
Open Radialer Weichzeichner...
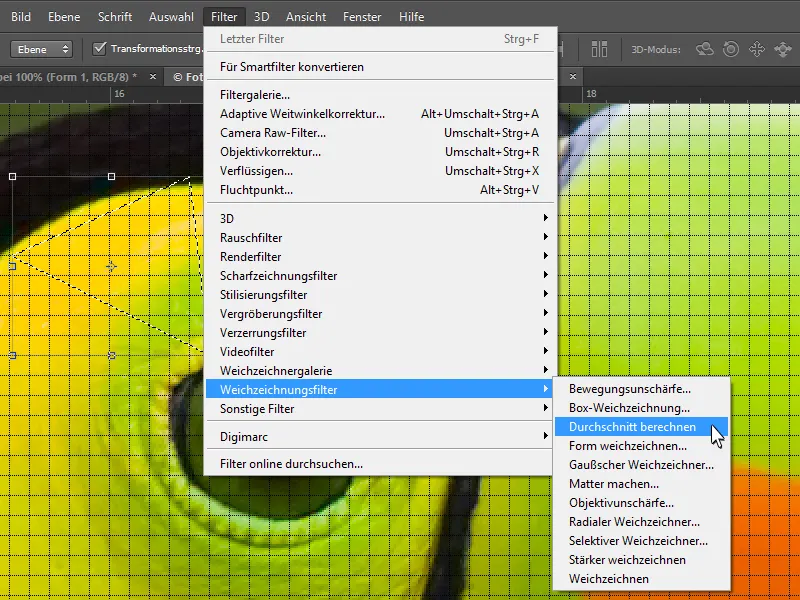coord(641,521)
